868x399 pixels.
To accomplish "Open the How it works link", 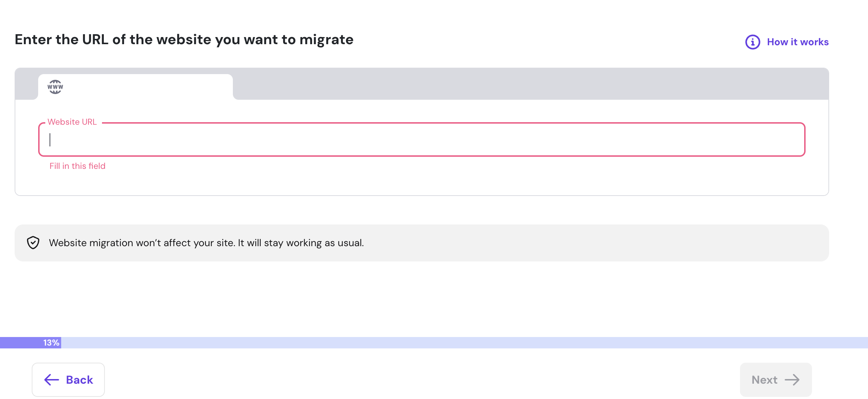I will tap(798, 42).
